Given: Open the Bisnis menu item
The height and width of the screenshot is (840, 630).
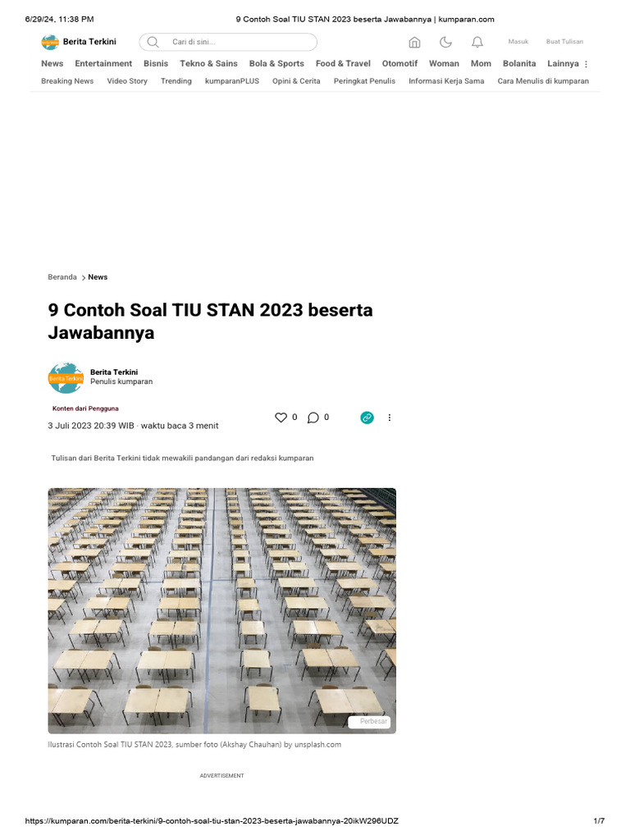Looking at the screenshot, I should 156,64.
